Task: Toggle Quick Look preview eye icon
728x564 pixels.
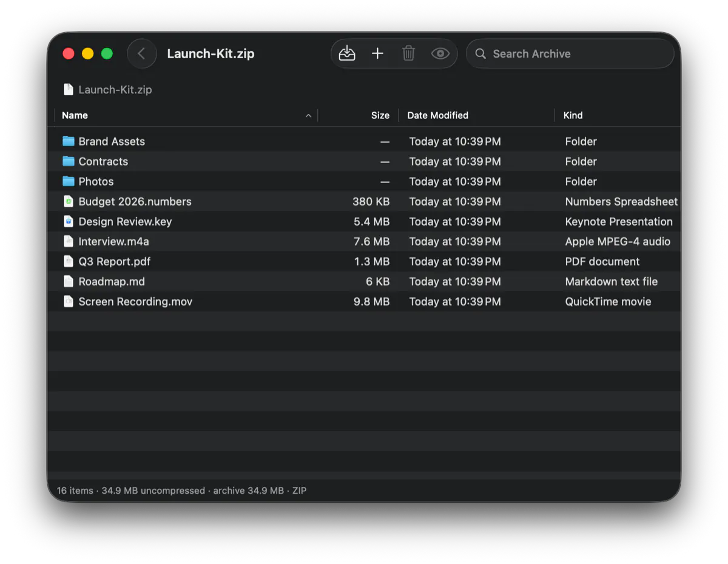Action: tap(440, 53)
